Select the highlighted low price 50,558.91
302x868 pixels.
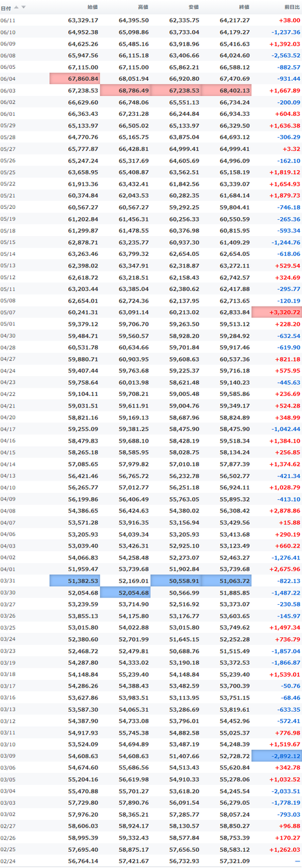point(176,579)
